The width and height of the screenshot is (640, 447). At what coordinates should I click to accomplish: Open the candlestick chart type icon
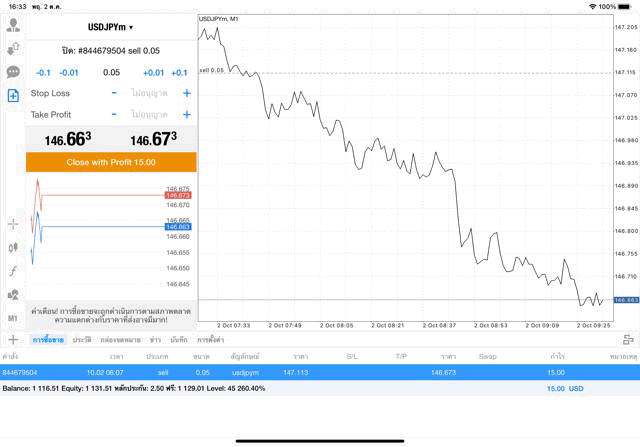point(13,247)
